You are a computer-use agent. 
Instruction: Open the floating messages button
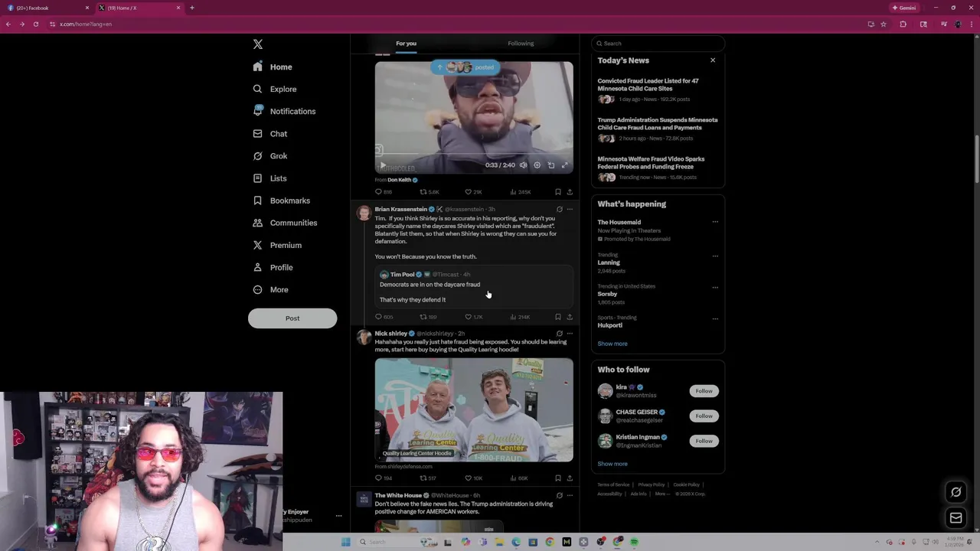point(955,518)
